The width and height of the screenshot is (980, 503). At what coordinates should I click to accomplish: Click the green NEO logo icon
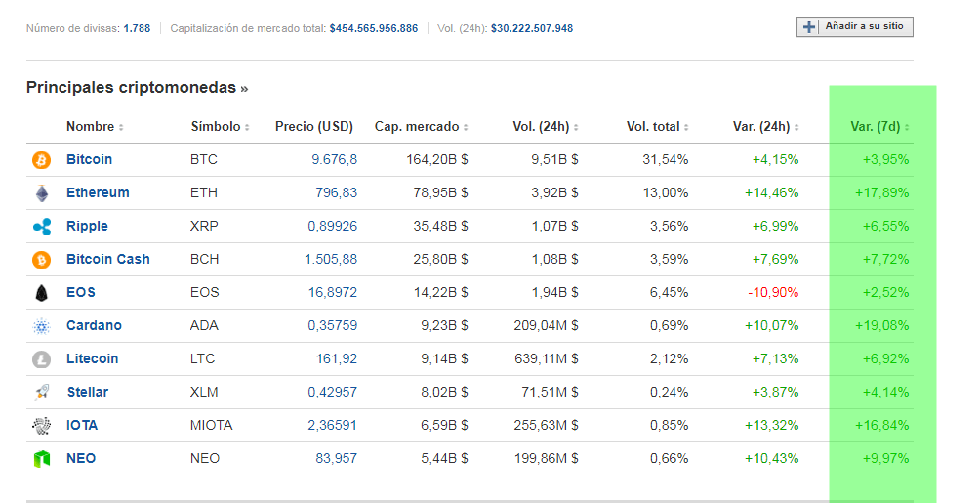[41, 459]
